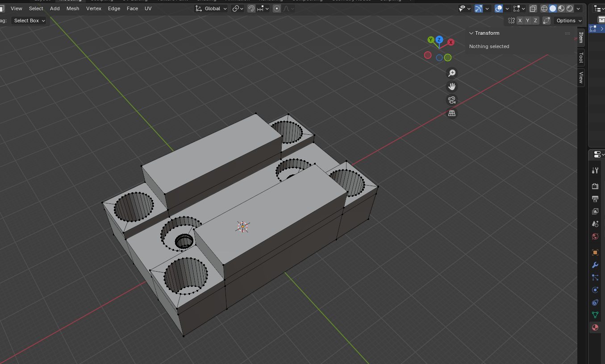Screen dimensions: 605x364
Task: Select rendered viewport shading
Action: coord(570,8)
